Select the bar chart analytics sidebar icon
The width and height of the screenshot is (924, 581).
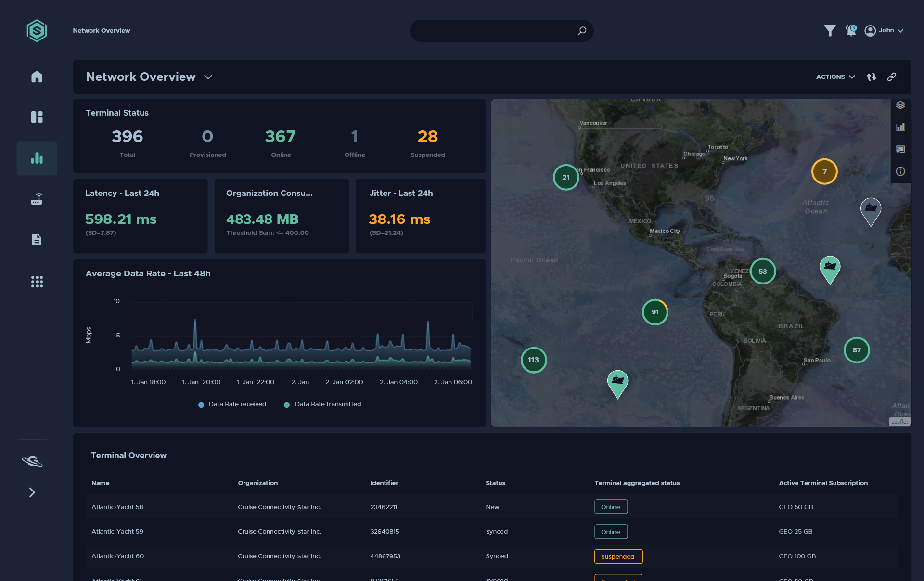coord(37,158)
